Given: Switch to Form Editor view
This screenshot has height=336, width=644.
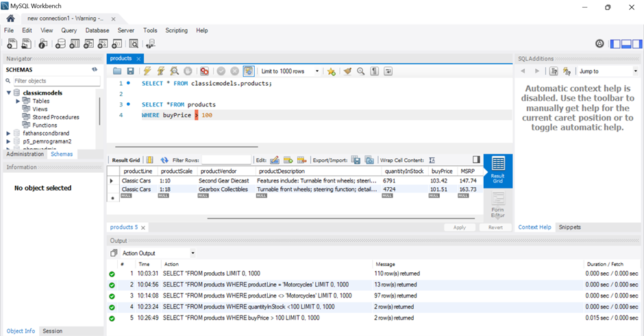Looking at the screenshot, I should pos(498,204).
